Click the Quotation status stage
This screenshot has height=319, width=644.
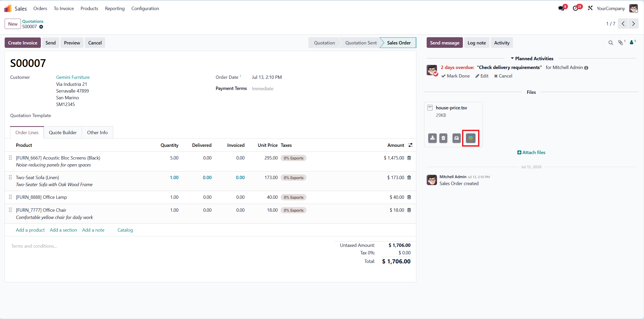(324, 43)
